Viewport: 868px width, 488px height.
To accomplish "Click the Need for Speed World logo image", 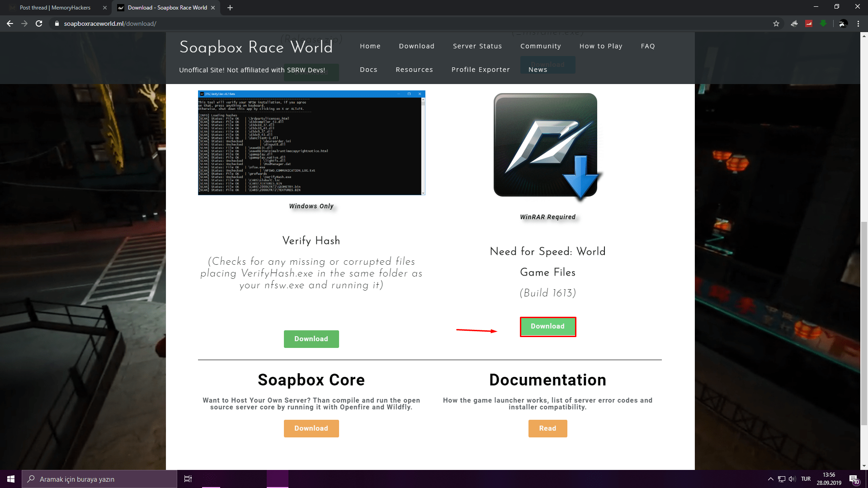I will [548, 146].
